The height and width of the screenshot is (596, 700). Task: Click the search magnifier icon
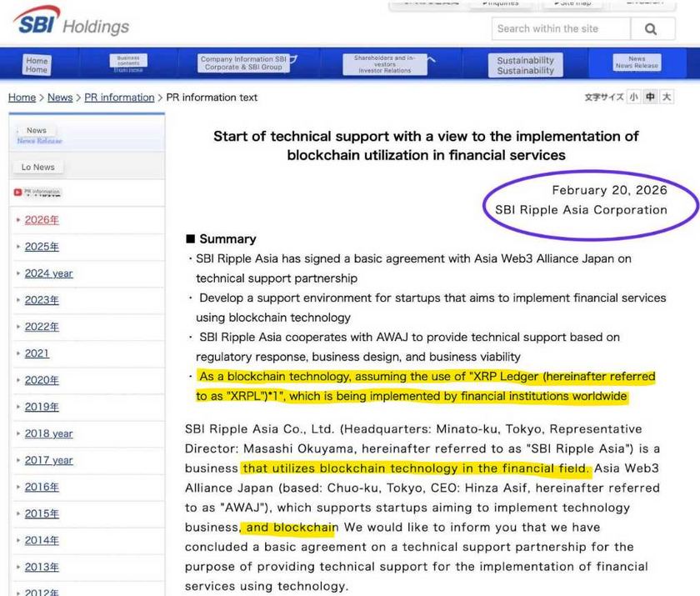pyautogui.click(x=650, y=29)
